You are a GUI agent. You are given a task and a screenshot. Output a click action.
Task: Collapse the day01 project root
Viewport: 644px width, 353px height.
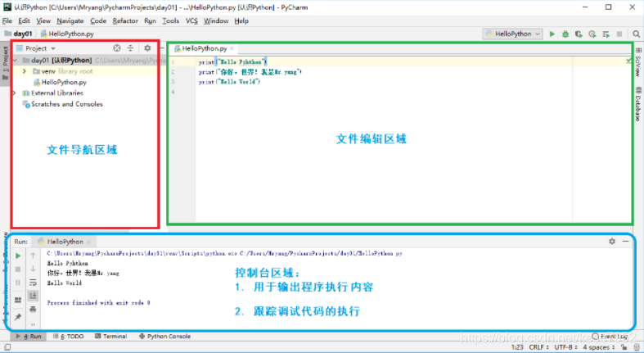pyautogui.click(x=16, y=61)
